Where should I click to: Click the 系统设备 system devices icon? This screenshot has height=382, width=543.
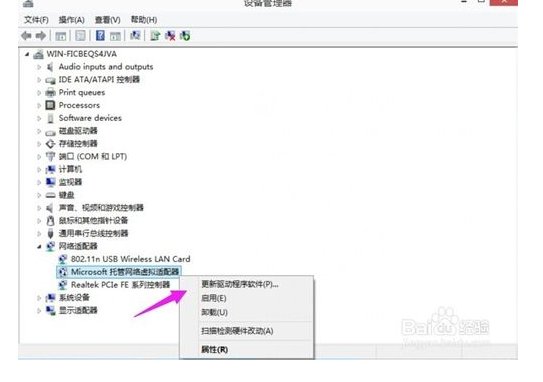[51, 297]
